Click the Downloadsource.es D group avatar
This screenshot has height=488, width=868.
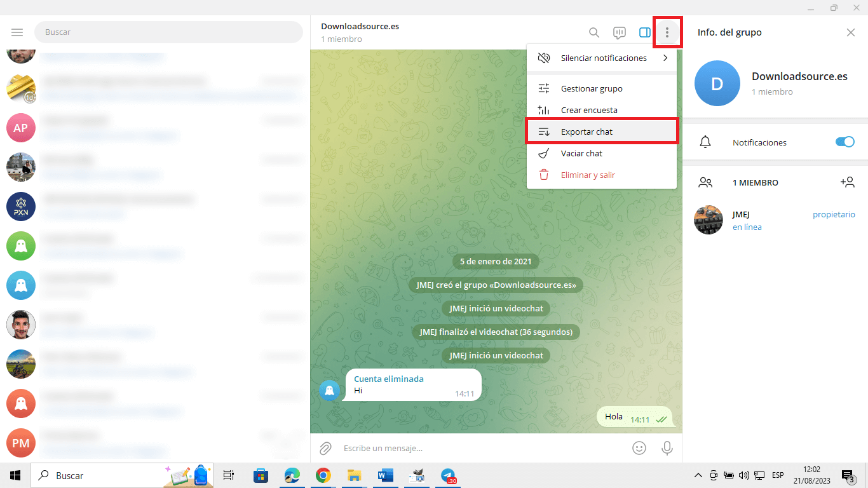pos(717,83)
